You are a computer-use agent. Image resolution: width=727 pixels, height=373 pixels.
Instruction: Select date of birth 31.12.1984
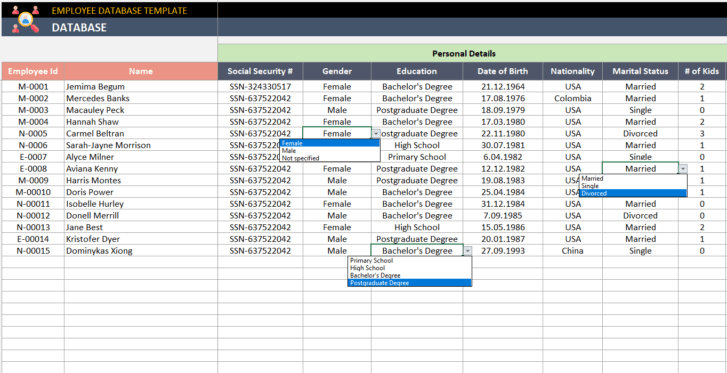click(x=503, y=204)
